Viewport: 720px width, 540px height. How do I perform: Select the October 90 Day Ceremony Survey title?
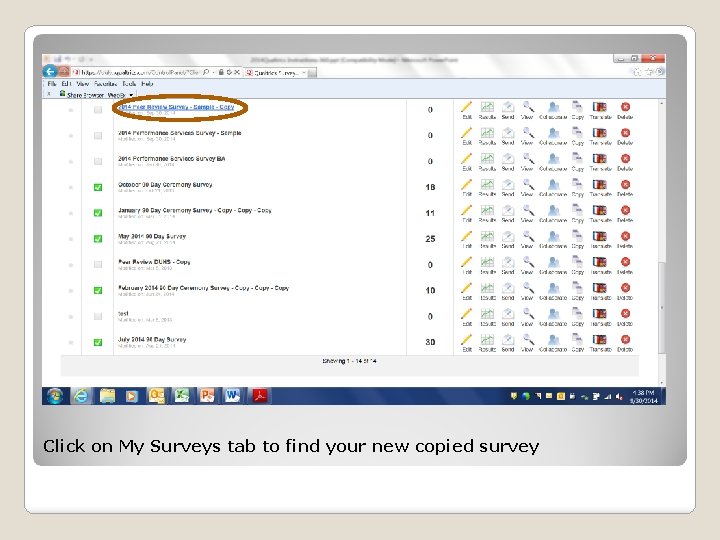tap(165, 185)
